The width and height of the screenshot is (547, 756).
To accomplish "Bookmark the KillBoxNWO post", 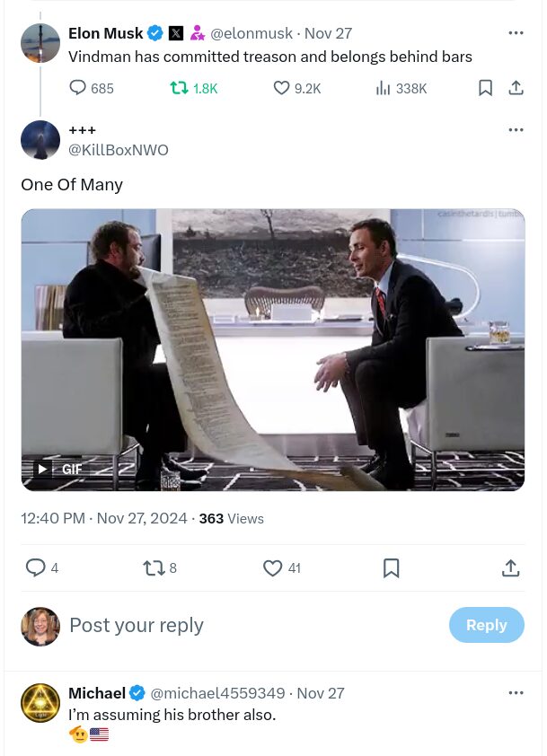I will click(391, 567).
